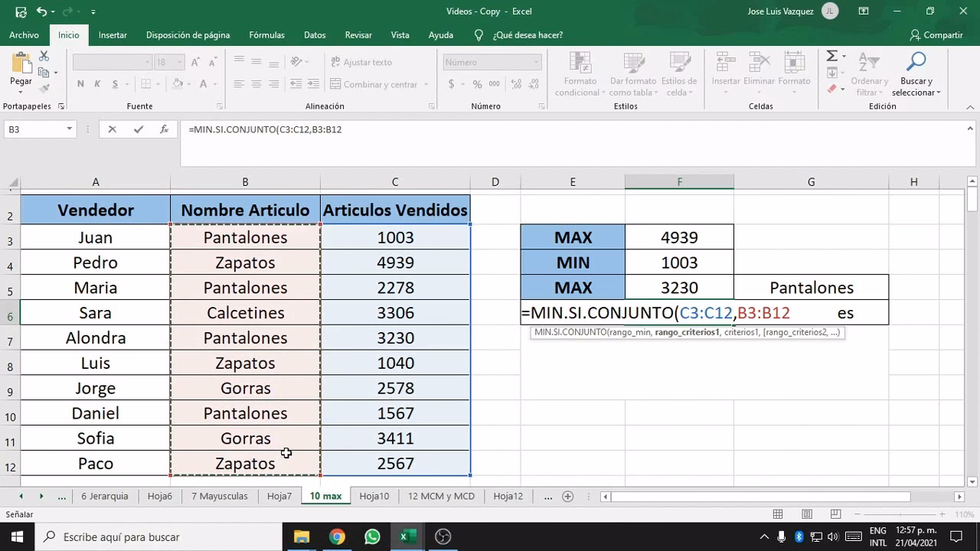Toggle italic (K) formatting
The image size is (980, 551).
click(96, 82)
